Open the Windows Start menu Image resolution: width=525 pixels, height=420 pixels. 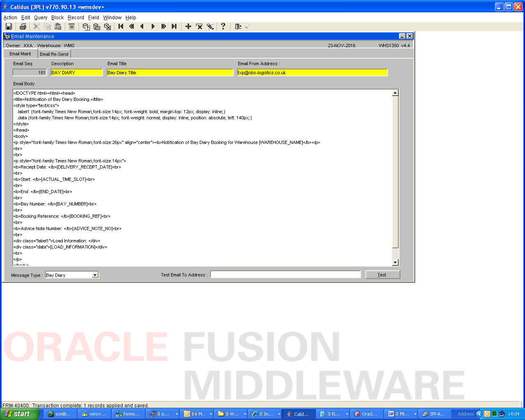[19, 414]
